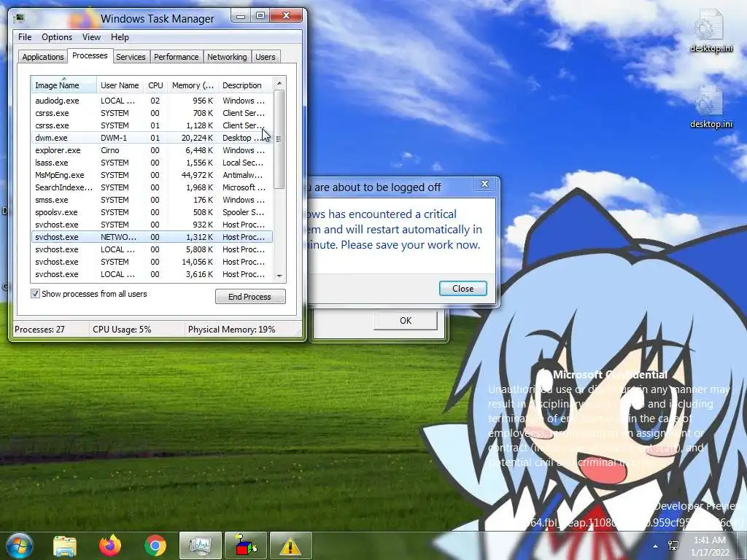Screen dimensions: 747x560
Task: Open the warning triangle taskbar item
Action: pyautogui.click(x=290, y=545)
